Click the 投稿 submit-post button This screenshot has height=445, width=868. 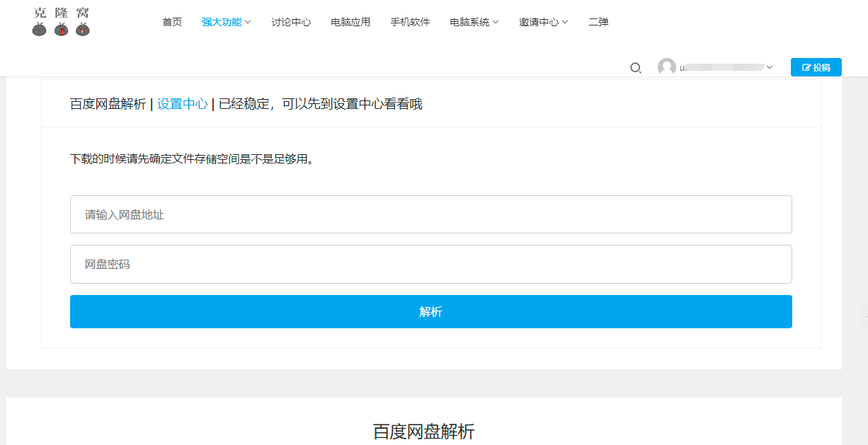pyautogui.click(x=816, y=67)
